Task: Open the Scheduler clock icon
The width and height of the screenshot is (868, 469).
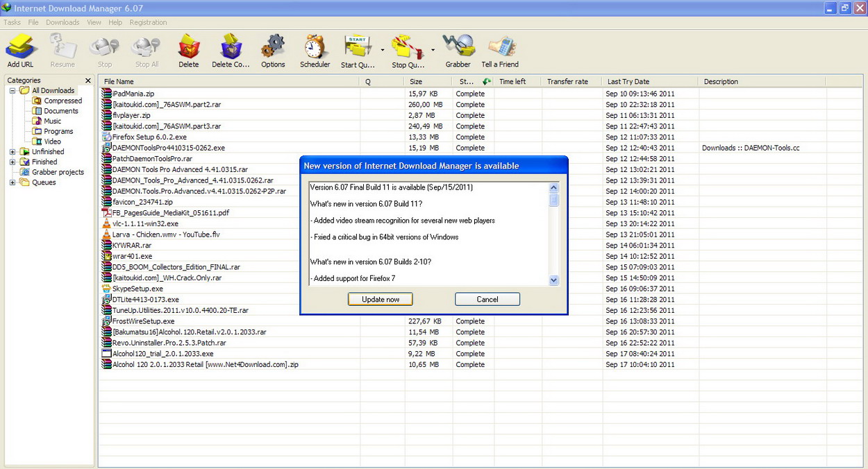Action: (x=315, y=51)
